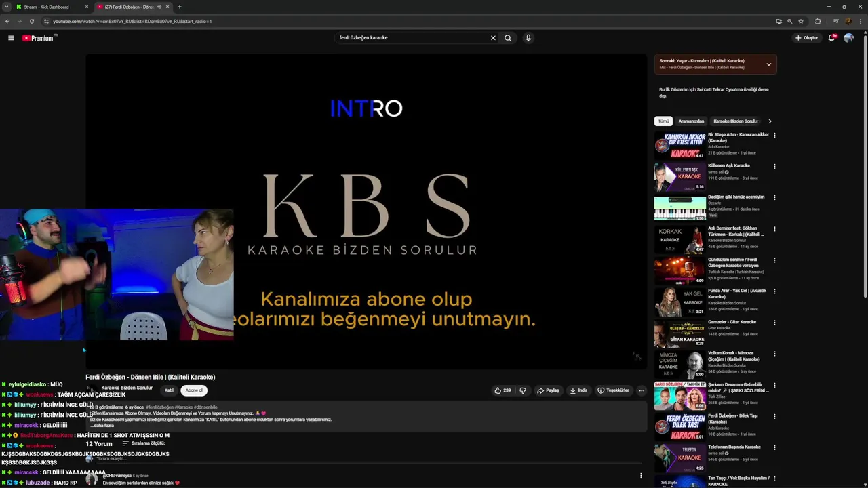Install app via address bar icon
The height and width of the screenshot is (488, 868).
(778, 21)
